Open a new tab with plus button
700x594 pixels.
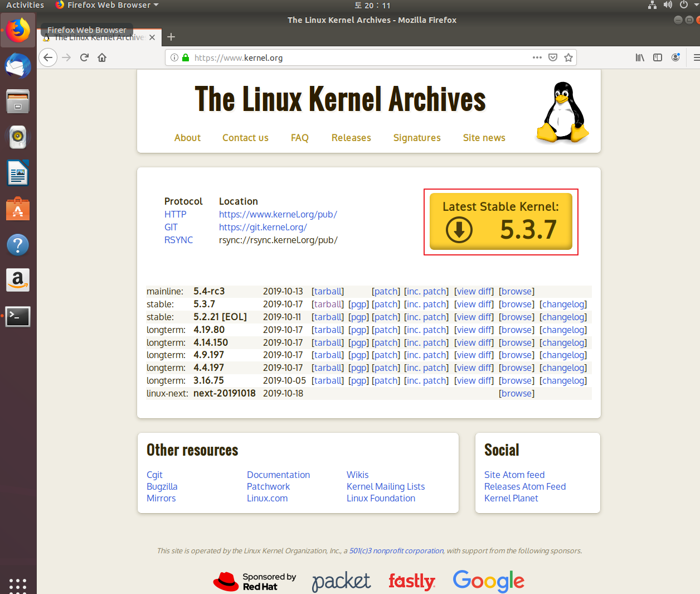pyautogui.click(x=171, y=37)
